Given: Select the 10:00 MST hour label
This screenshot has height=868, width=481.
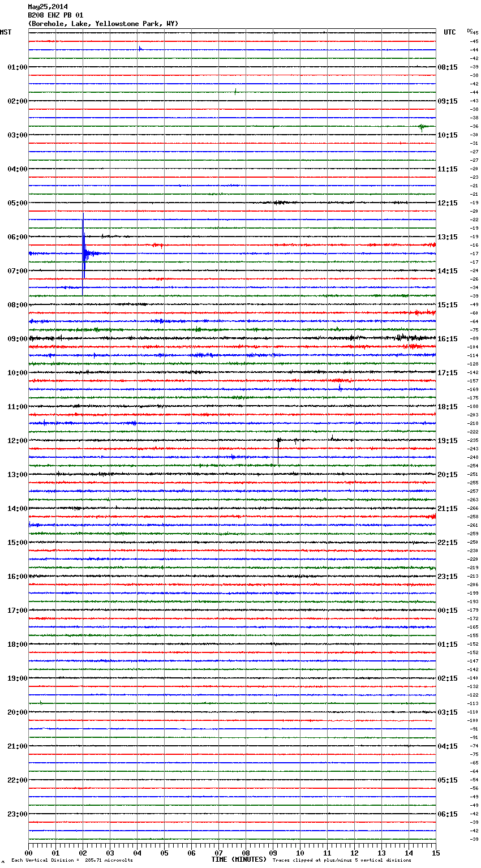Looking at the screenshot, I should [x=18, y=373].
